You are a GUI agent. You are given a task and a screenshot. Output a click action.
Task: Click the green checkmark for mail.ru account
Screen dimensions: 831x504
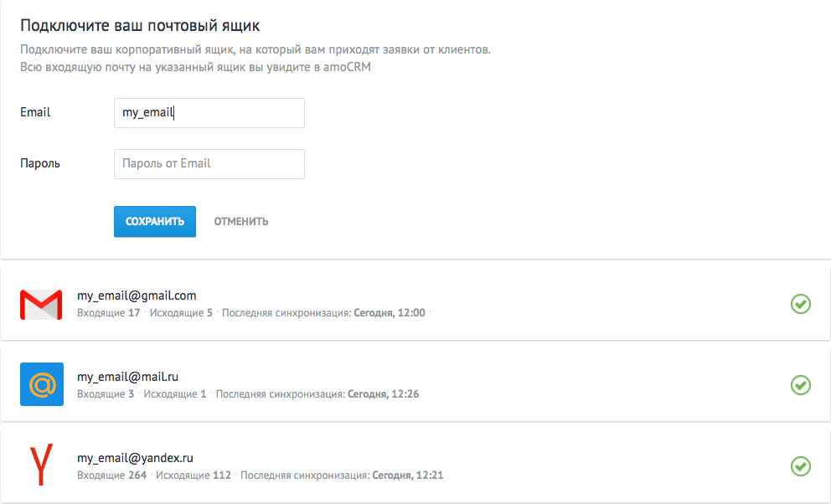[800, 385]
